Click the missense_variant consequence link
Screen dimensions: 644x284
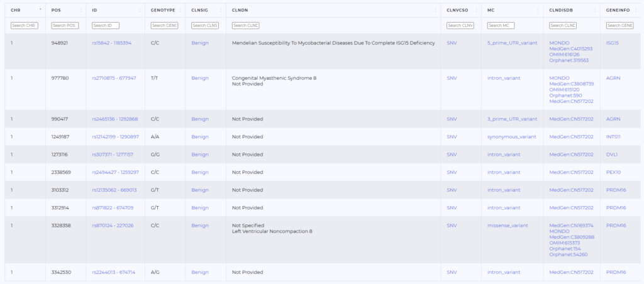click(x=508, y=226)
